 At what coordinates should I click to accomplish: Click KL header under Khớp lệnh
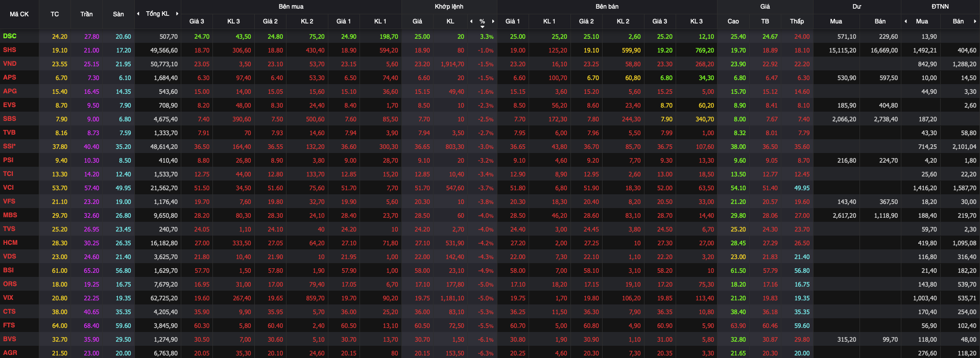pos(450,21)
